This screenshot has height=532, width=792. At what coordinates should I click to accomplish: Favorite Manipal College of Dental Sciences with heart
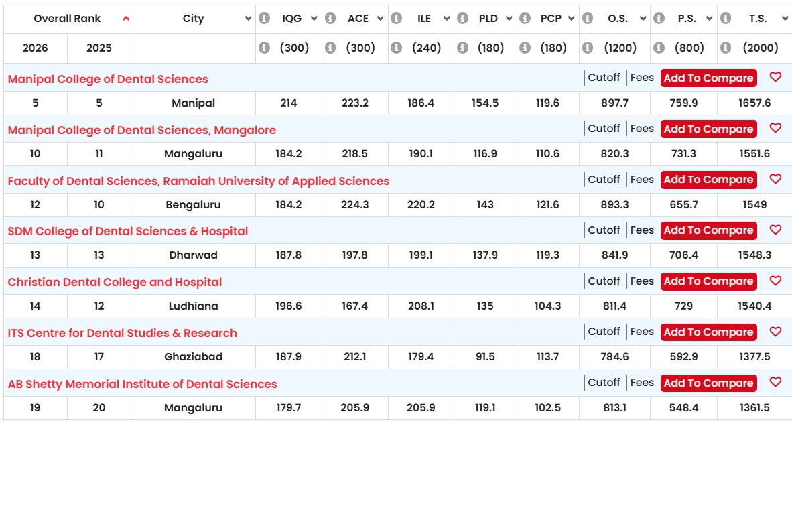[775, 77]
